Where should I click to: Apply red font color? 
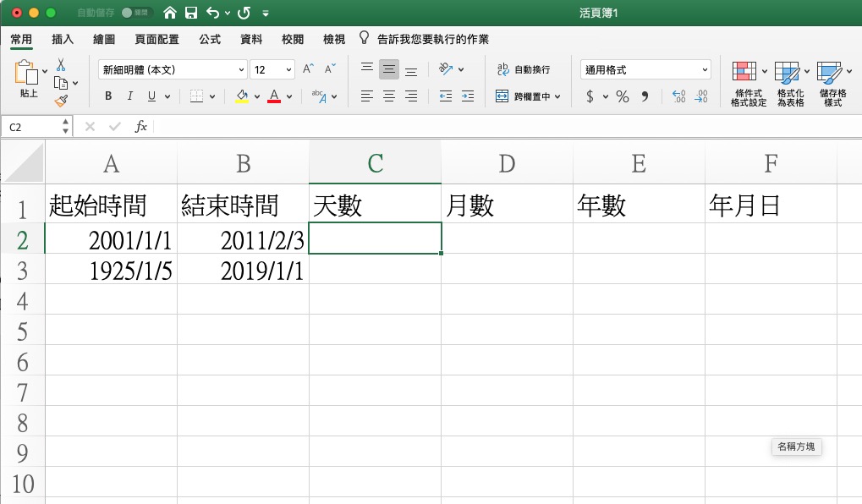point(274,96)
